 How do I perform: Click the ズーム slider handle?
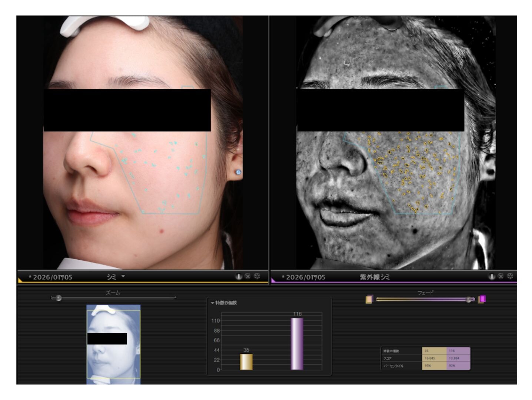pyautogui.click(x=58, y=298)
